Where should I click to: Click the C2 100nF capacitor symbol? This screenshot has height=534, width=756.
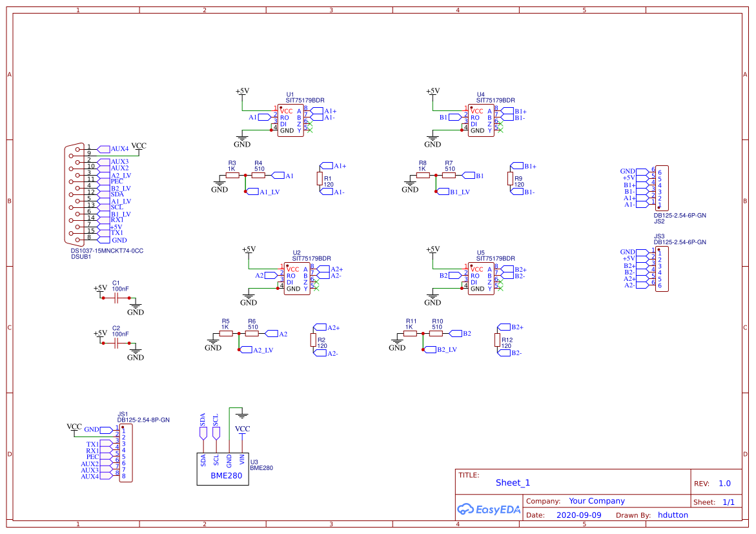point(116,344)
